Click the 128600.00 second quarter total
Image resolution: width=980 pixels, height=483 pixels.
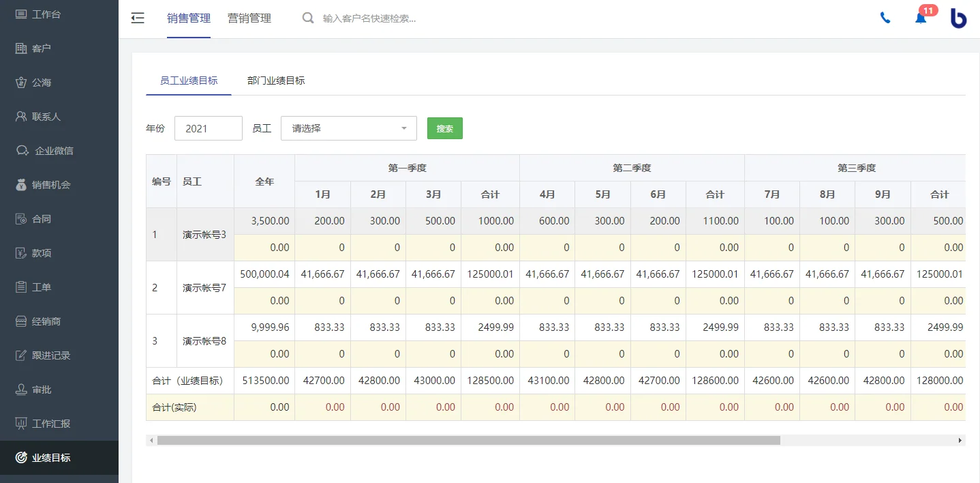[715, 381]
